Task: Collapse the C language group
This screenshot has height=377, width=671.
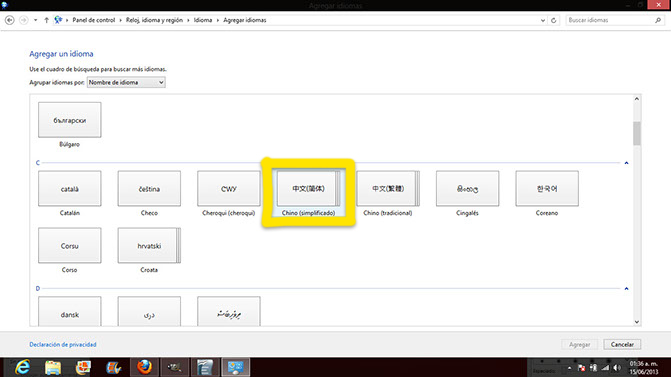Action: [x=626, y=163]
